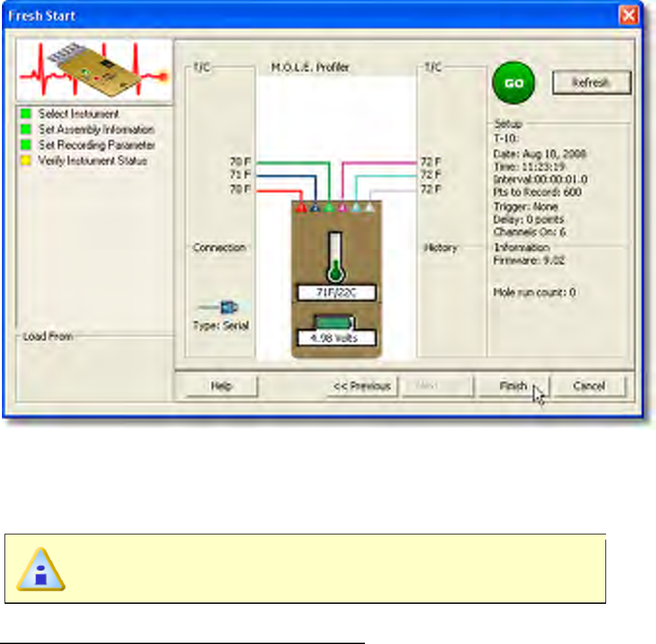Click the internal thermometer icon on the profiler
Screen dimensions: 656x644
[336, 257]
